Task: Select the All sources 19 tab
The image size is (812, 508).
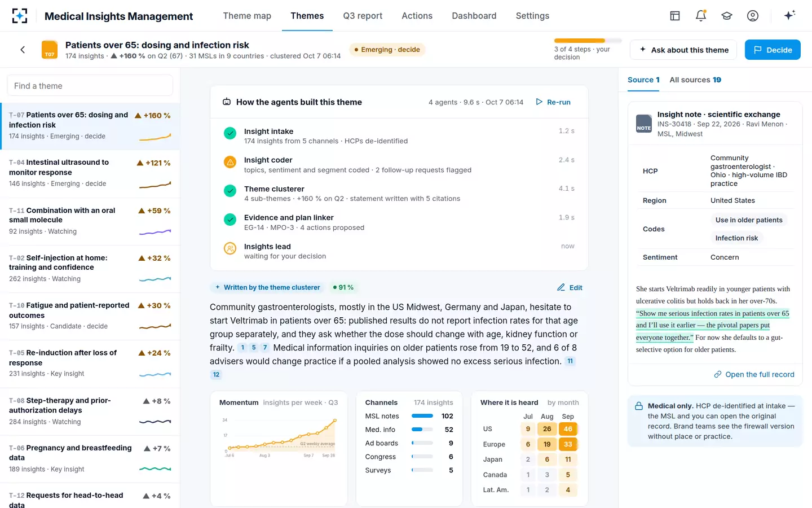Action: click(695, 80)
